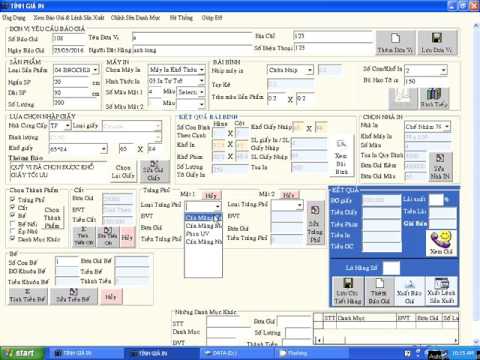Click the Tính Tiền Bế calculate icon

click(28, 296)
